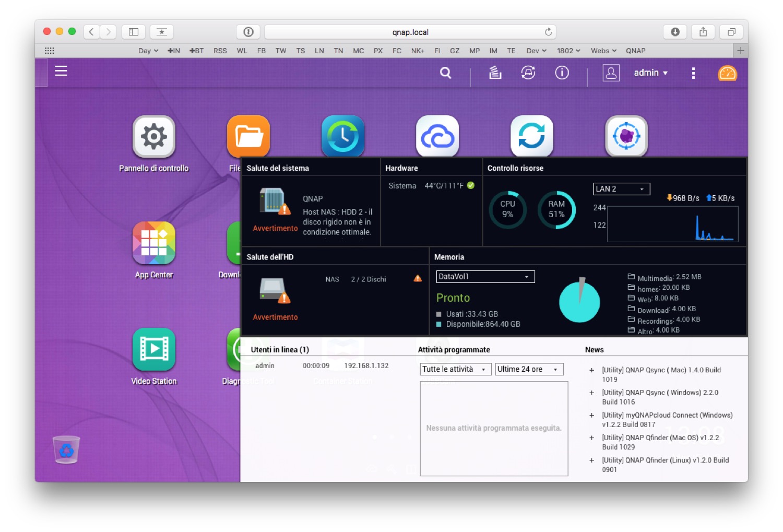Open the three-dot more options menu

[x=693, y=73]
